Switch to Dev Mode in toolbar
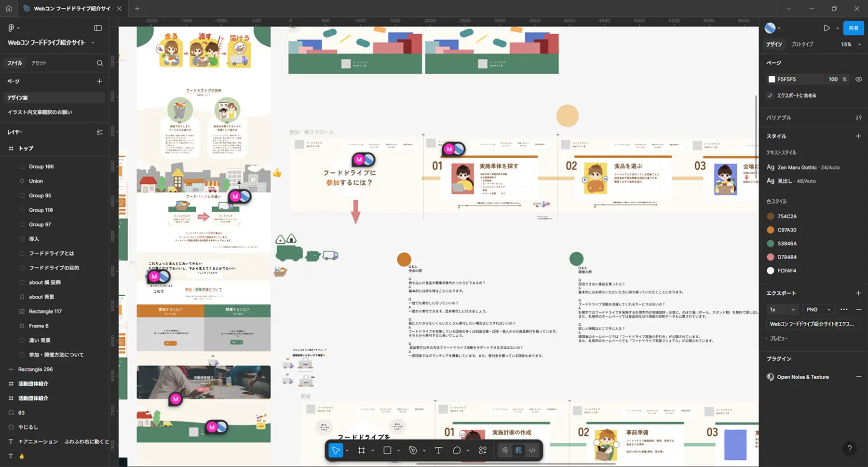 click(x=532, y=451)
